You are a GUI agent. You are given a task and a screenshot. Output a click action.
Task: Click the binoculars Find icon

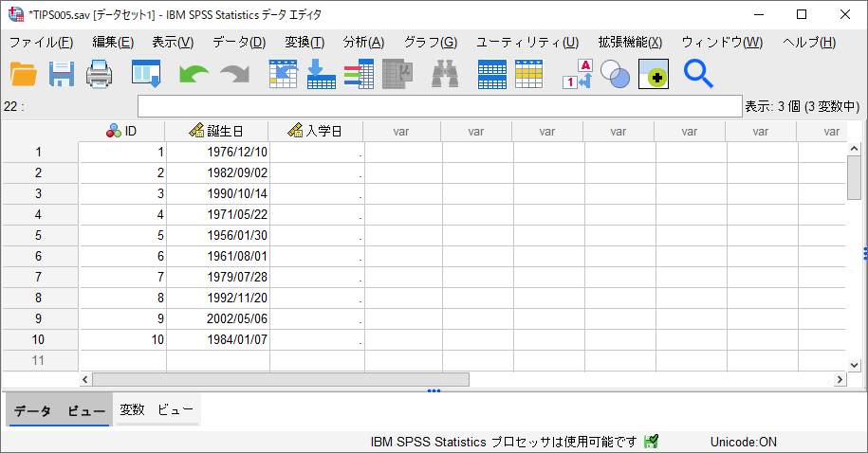445,74
